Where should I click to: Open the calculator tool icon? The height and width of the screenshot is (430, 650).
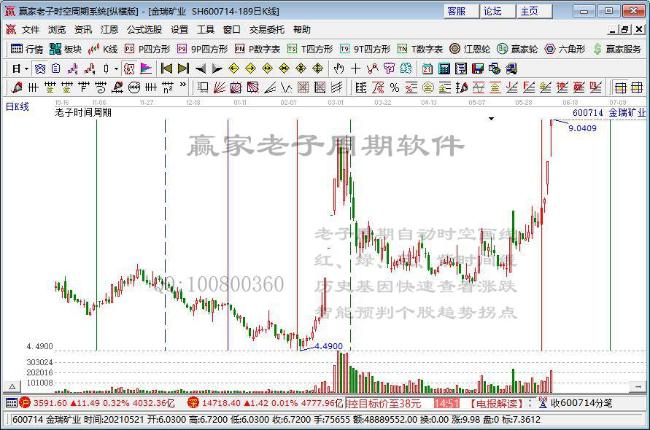tap(444, 68)
